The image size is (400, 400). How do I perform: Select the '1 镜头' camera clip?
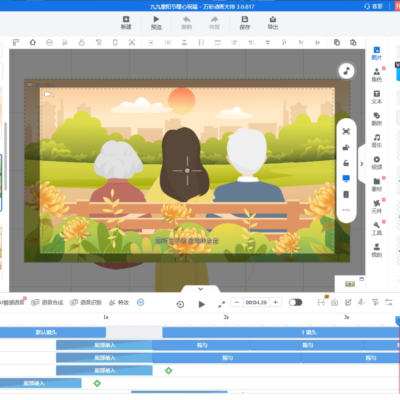pos(281,332)
